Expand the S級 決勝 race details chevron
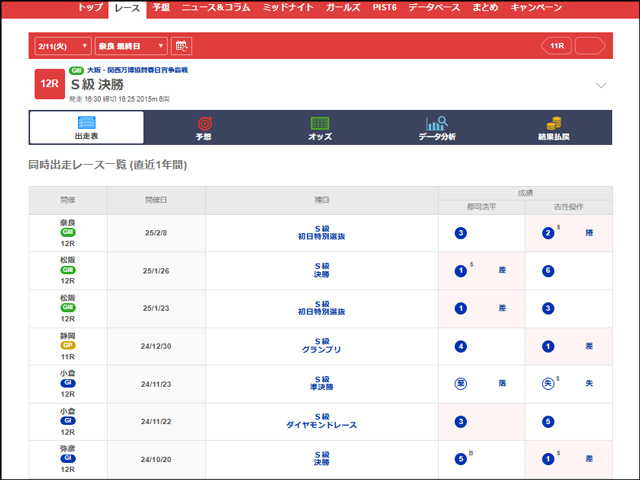This screenshot has width=640, height=480. coord(600,85)
